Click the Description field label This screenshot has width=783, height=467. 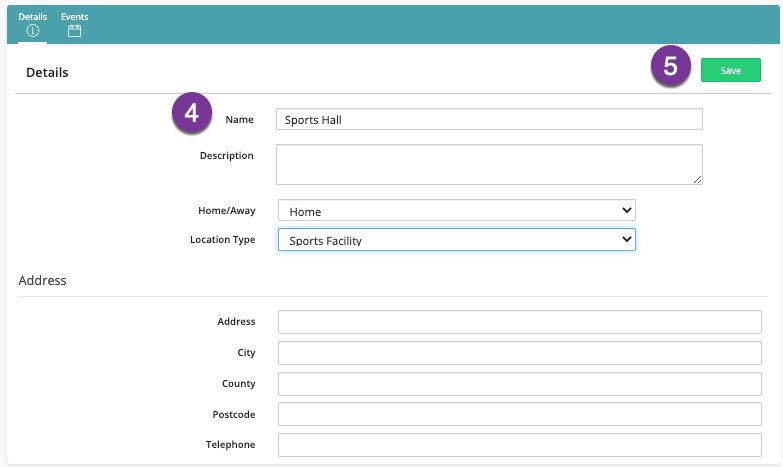[227, 156]
